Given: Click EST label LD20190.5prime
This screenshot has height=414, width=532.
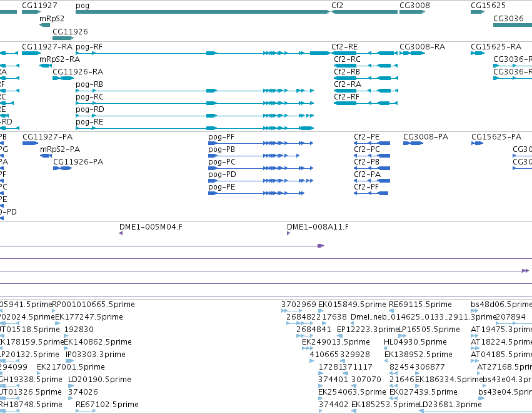Looking at the screenshot, I should [100, 380].
